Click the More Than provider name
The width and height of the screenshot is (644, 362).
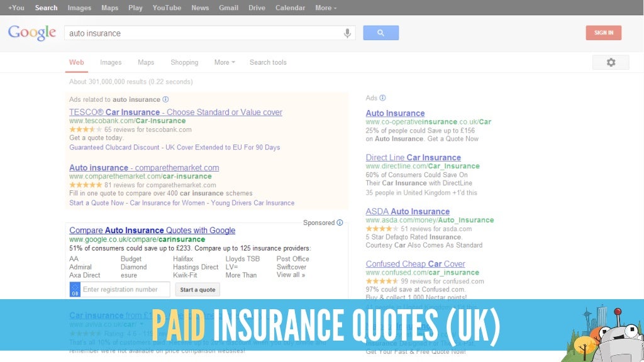click(241, 275)
